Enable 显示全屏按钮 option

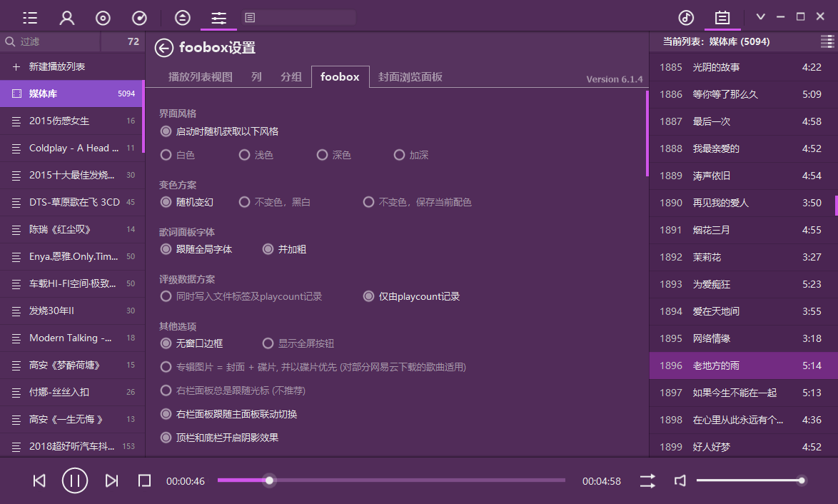(268, 343)
